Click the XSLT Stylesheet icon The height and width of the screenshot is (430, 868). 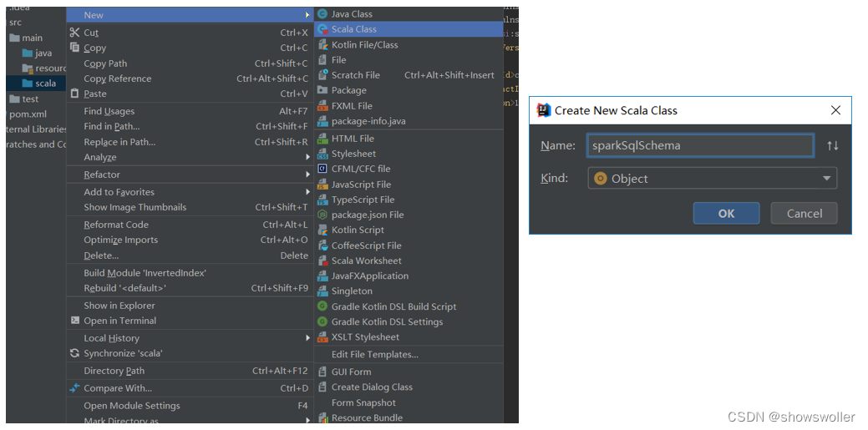click(x=322, y=337)
